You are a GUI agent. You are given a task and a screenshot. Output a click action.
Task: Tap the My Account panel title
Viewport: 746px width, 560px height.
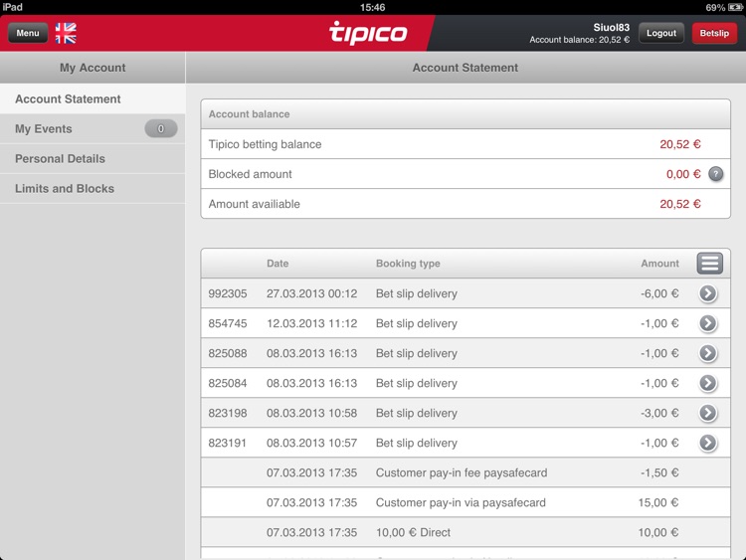(x=93, y=68)
